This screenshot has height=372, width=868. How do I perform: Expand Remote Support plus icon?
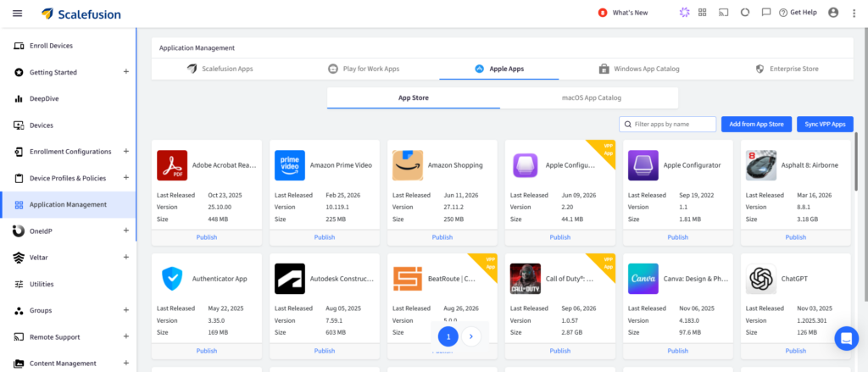pyautogui.click(x=125, y=336)
